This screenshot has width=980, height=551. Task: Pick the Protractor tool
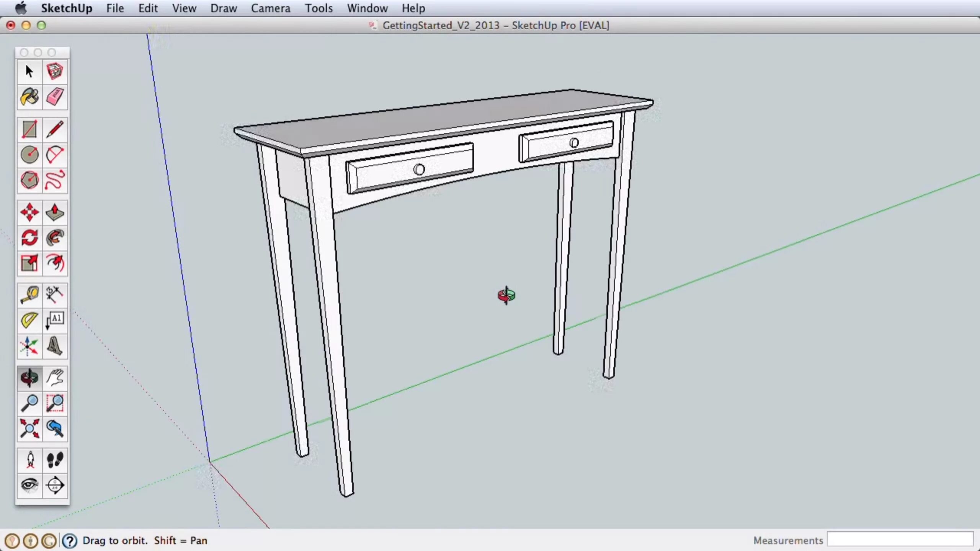[29, 320]
